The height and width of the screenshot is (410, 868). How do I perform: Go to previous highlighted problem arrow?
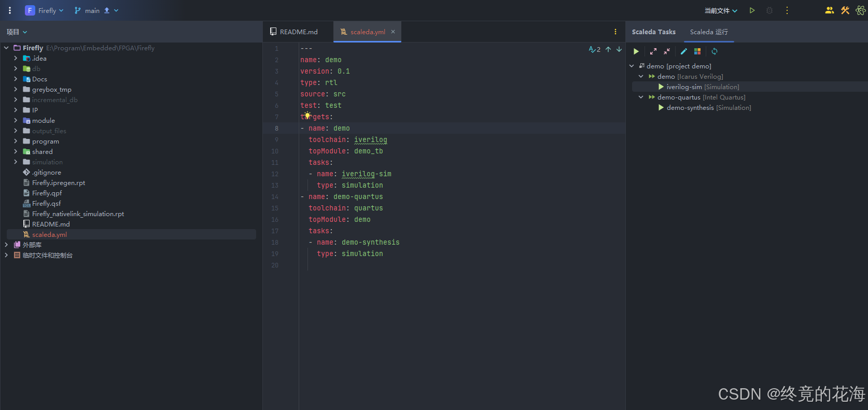(608, 49)
